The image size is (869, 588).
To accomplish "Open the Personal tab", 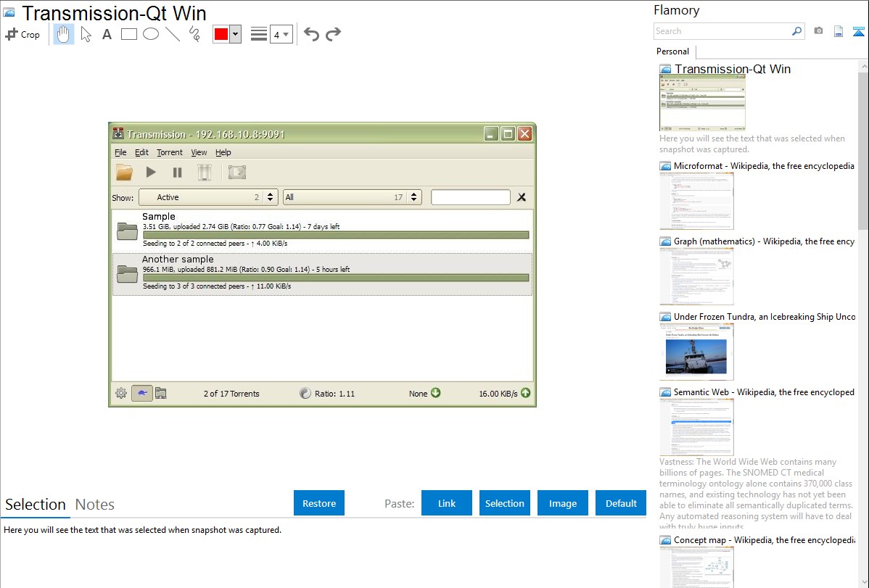I will click(x=673, y=51).
